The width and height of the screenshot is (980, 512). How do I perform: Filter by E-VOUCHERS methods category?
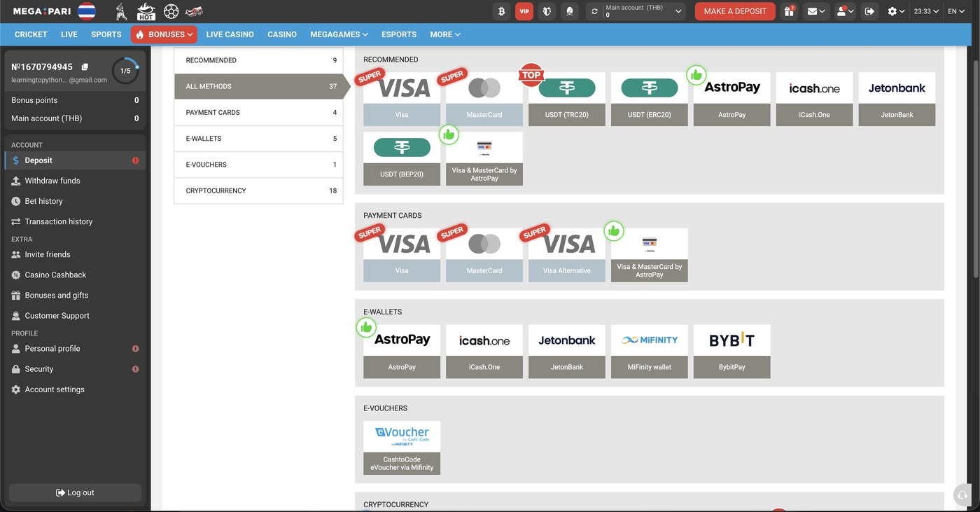[258, 165]
